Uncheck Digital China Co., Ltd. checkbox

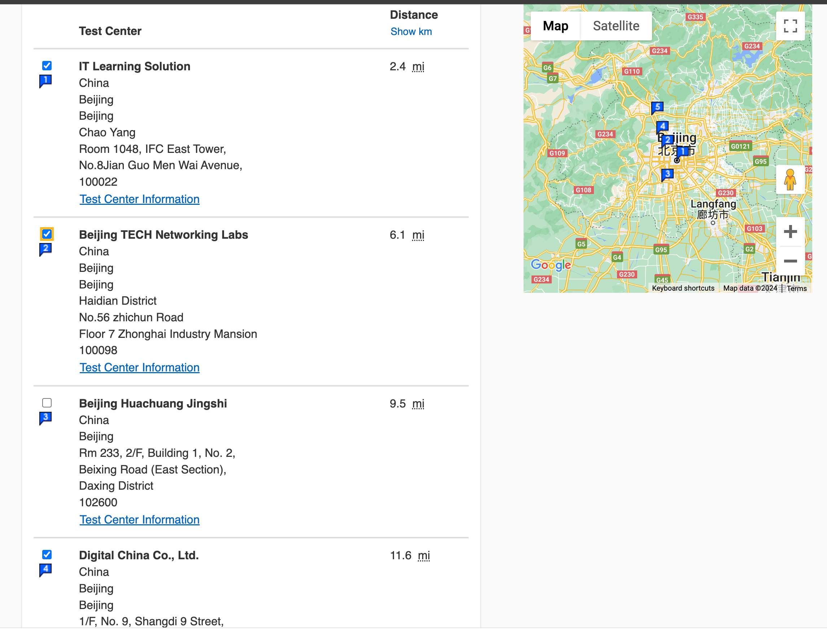47,555
